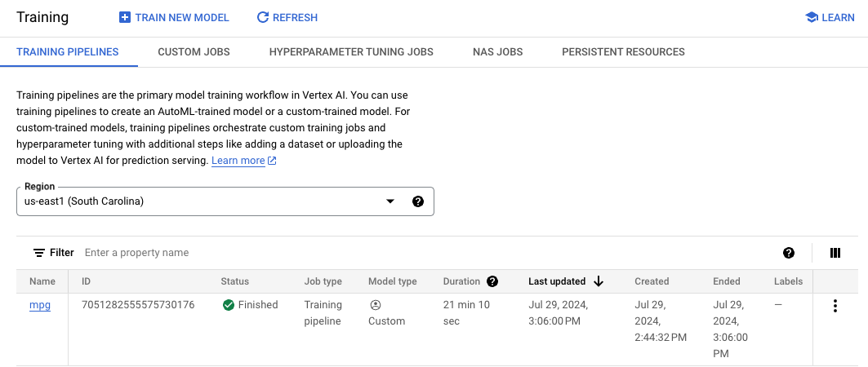Open the Region help question mark icon

419,201
